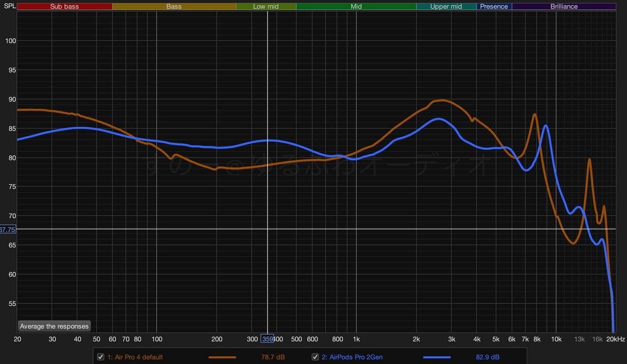Click the Average the responses button

coord(54,326)
